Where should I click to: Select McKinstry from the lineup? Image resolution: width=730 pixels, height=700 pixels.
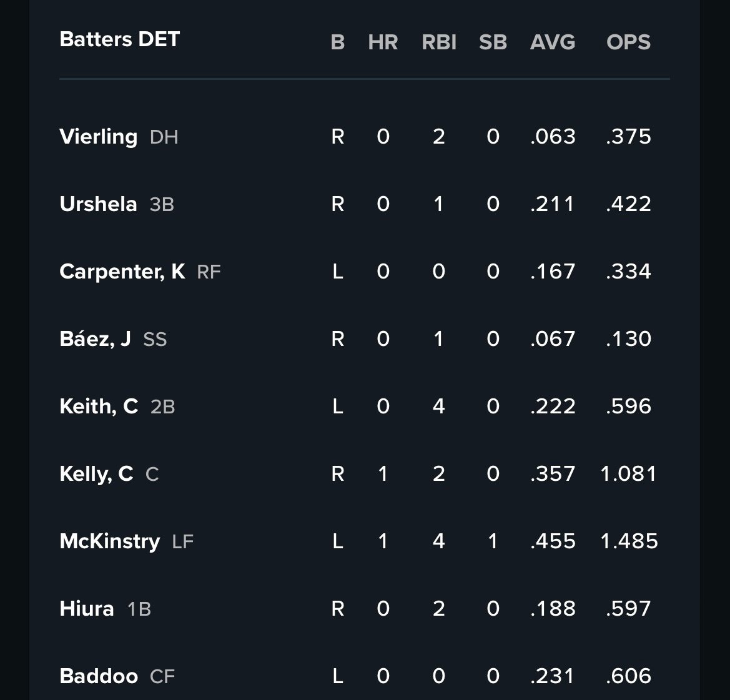tap(109, 541)
